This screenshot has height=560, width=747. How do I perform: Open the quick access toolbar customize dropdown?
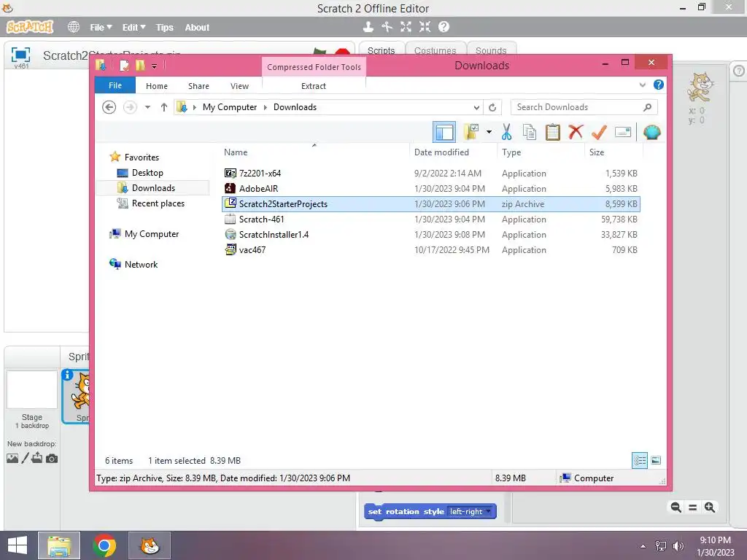[x=155, y=66]
